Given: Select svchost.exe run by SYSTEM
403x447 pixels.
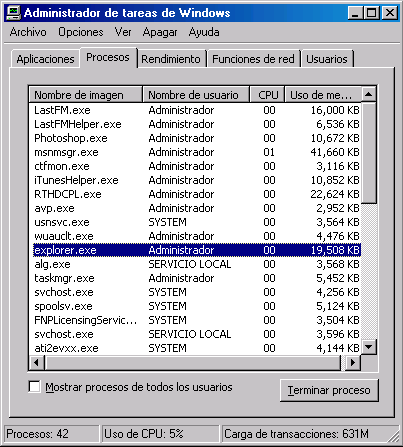Looking at the screenshot, I should pyautogui.click(x=197, y=292).
